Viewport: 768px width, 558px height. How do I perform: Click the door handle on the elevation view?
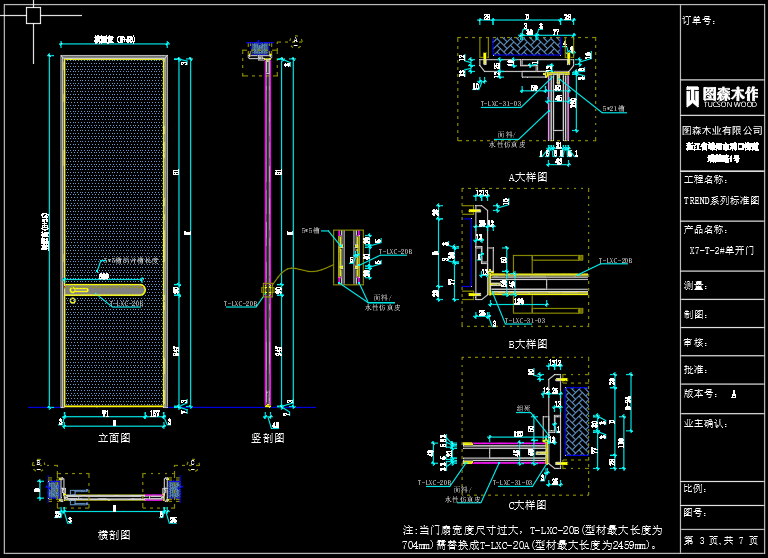tap(106, 290)
